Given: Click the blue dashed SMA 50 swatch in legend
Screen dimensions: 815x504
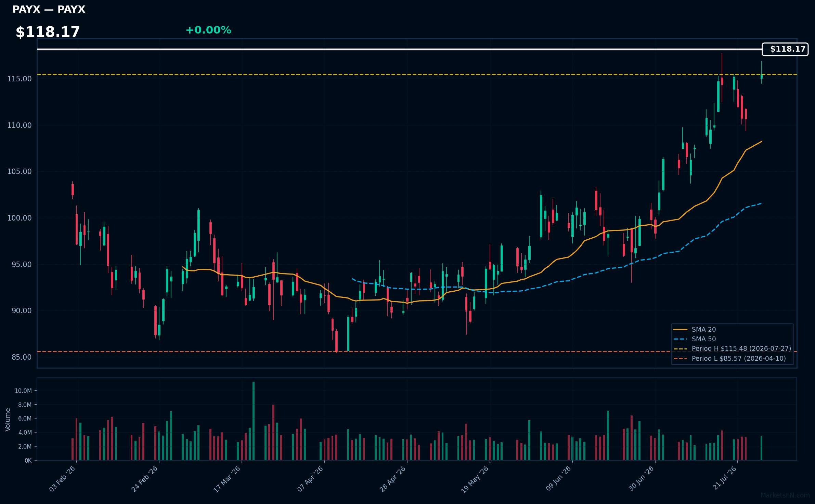Looking at the screenshot, I should tap(680, 339).
